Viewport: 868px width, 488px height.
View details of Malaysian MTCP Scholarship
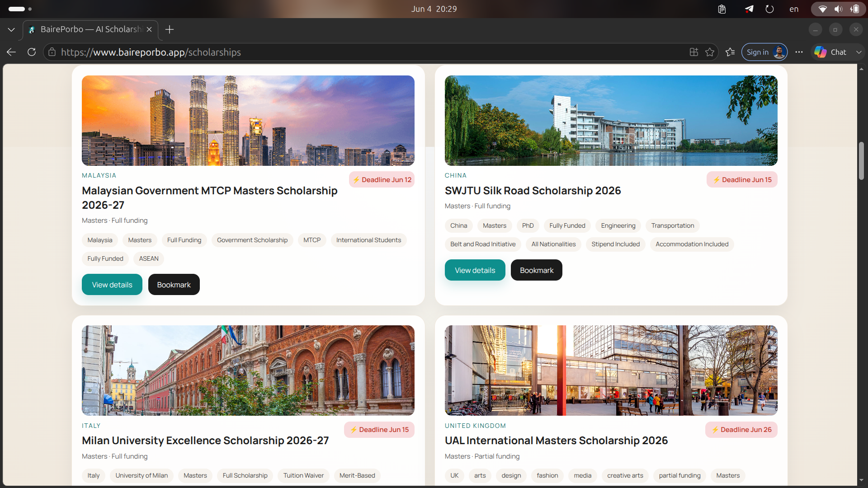coord(112,285)
